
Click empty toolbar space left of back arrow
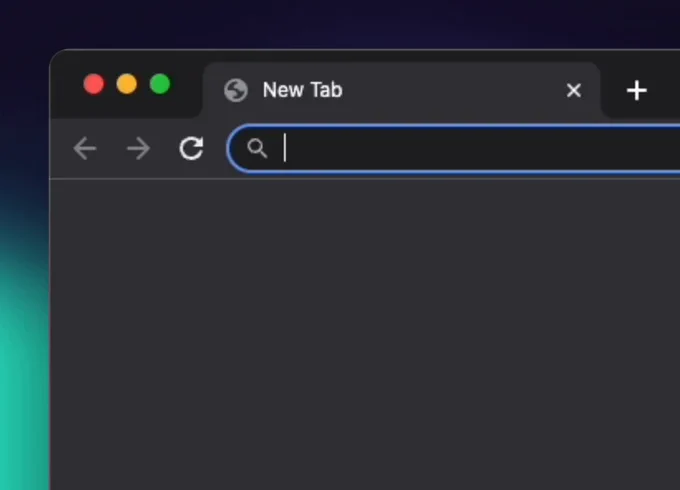60,149
